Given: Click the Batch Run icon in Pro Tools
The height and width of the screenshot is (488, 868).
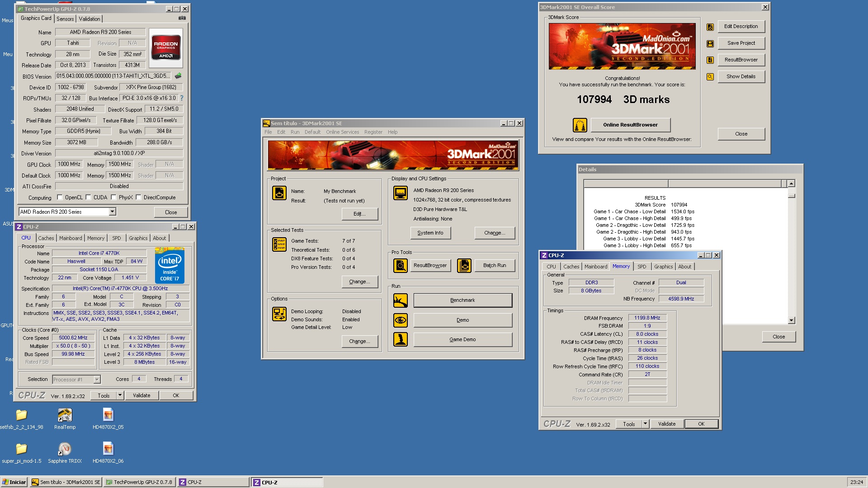Looking at the screenshot, I should pos(464,266).
